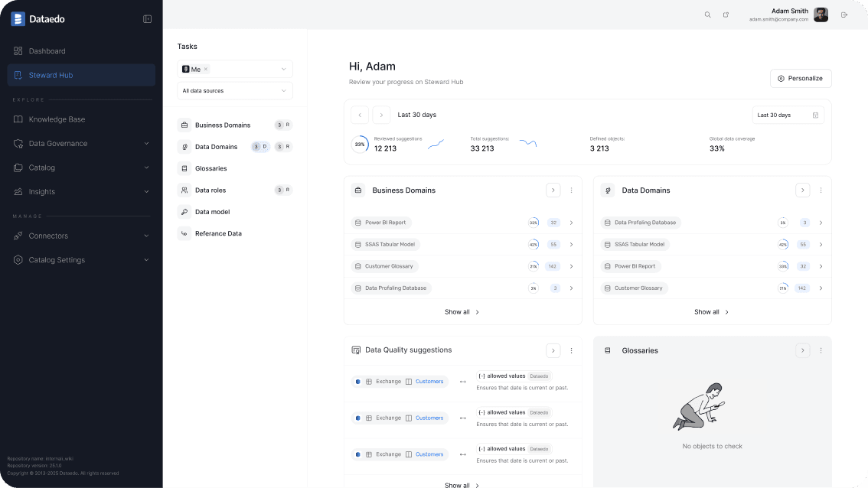Viewport: 868px width, 488px height.
Task: Open the sign-out icon top right
Action: click(x=844, y=15)
